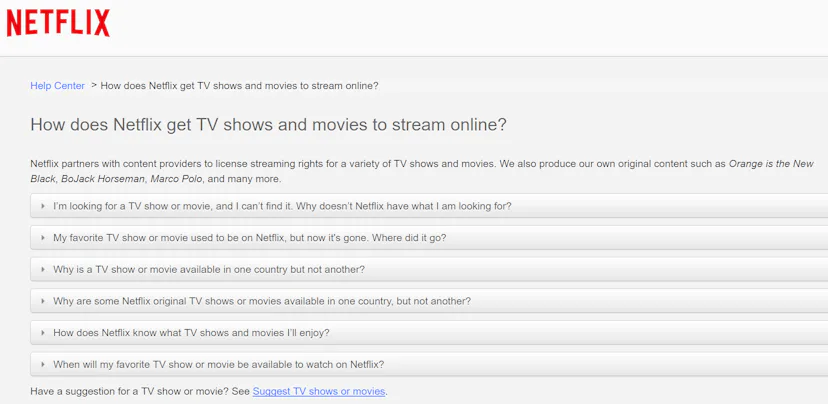Expand "used to be on Netflix, but now it's gone" question

pyautogui.click(x=429, y=238)
